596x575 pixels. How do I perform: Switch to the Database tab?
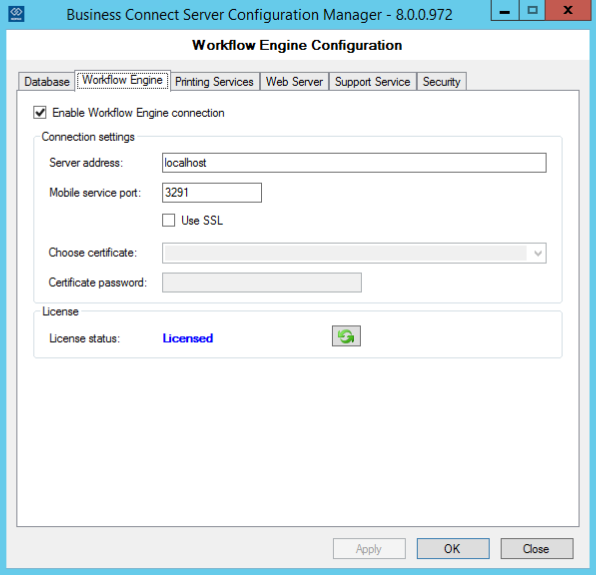46,82
